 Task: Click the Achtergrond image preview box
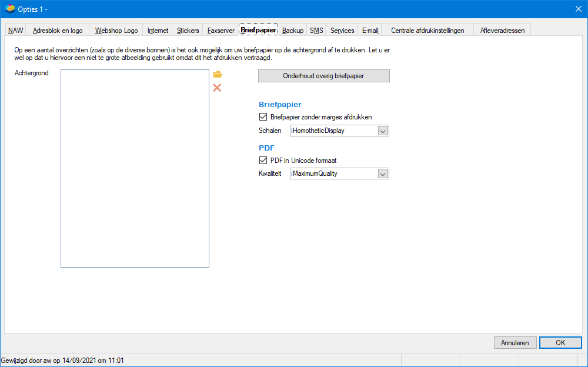135,168
